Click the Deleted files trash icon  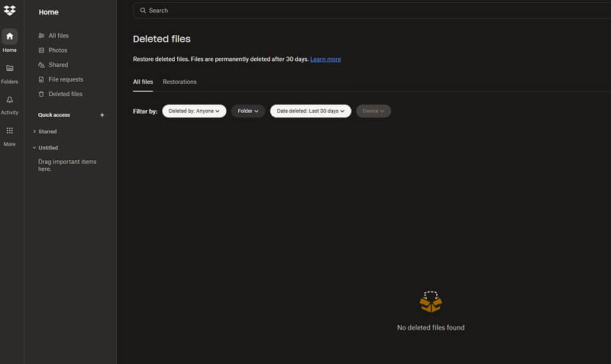pos(41,94)
